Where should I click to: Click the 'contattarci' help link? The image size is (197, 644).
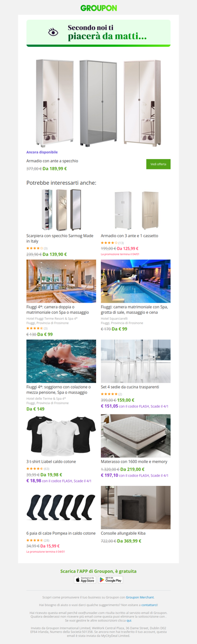point(149,604)
